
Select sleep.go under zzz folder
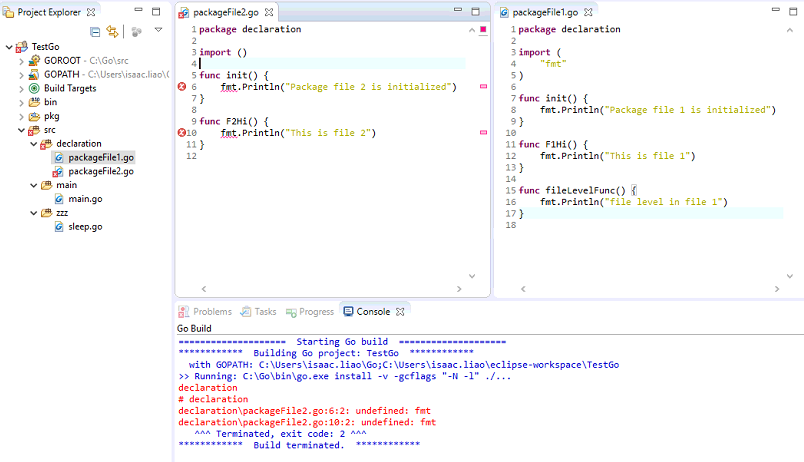click(x=84, y=227)
